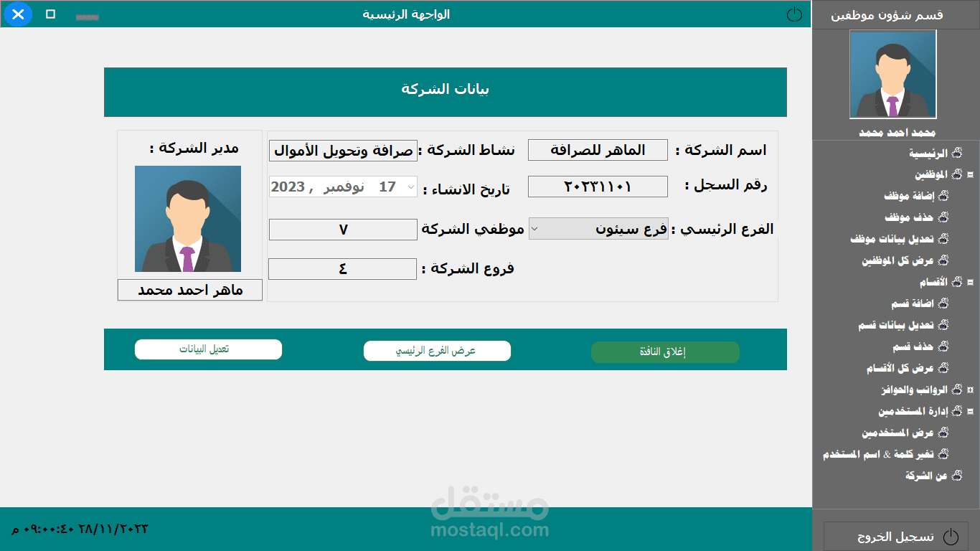
Task: Select the إدارة المستخدمين tree label
Action: pyautogui.click(x=913, y=411)
